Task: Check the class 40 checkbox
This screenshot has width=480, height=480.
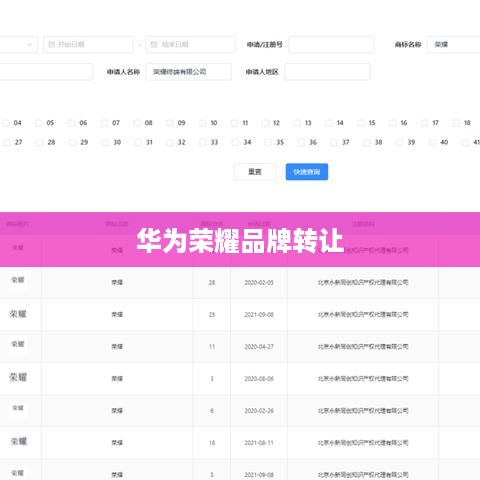Action: tap(432, 142)
